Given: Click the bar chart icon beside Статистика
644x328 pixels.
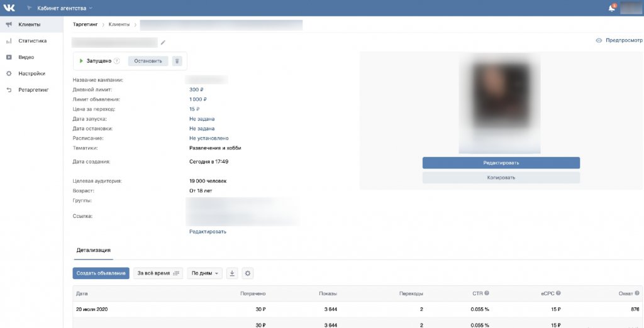Looking at the screenshot, I should [9, 41].
